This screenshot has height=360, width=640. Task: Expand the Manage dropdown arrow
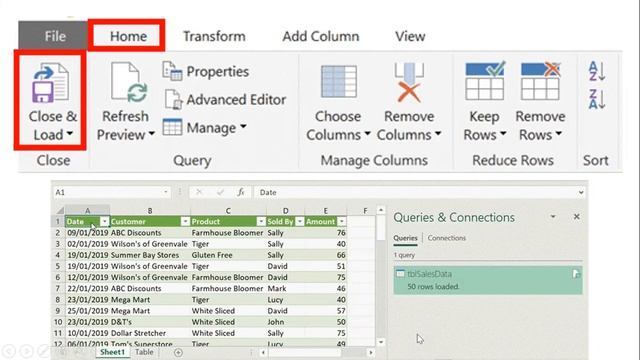click(x=243, y=127)
